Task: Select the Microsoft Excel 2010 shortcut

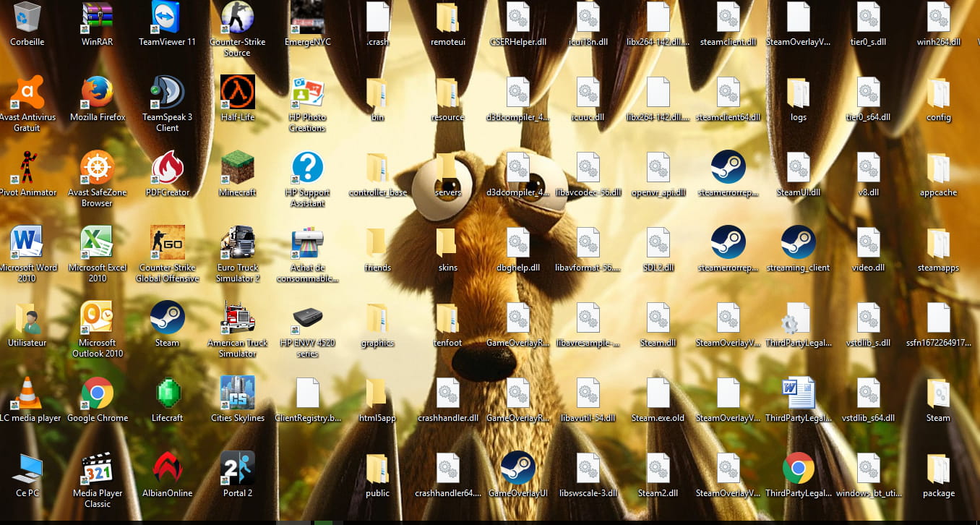Action: point(98,242)
